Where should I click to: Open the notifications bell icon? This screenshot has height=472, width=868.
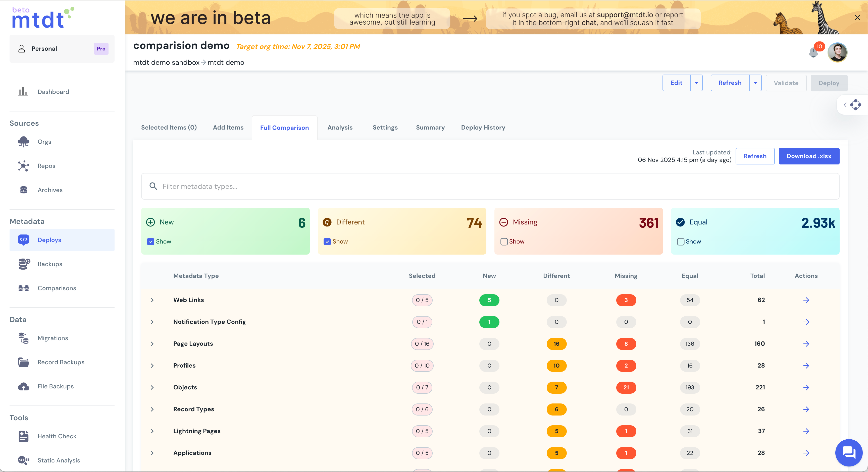(813, 52)
